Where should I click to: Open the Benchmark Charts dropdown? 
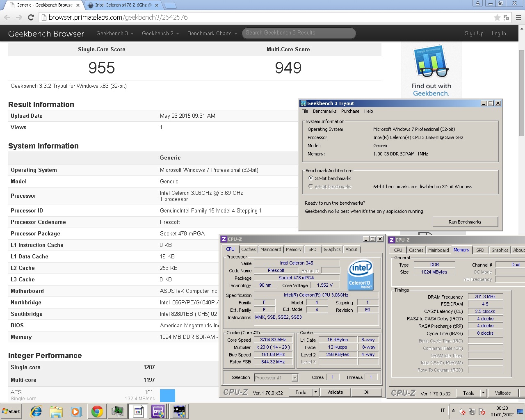(x=212, y=33)
